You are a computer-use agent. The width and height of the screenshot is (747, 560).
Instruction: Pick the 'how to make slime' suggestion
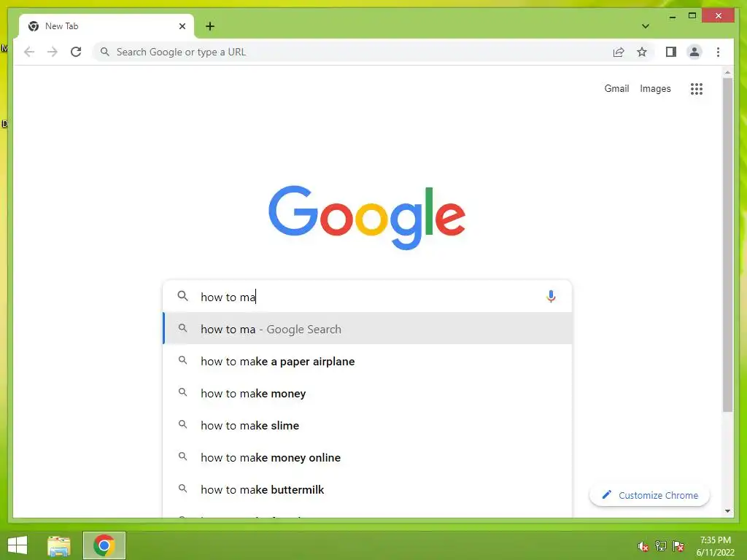(x=368, y=425)
